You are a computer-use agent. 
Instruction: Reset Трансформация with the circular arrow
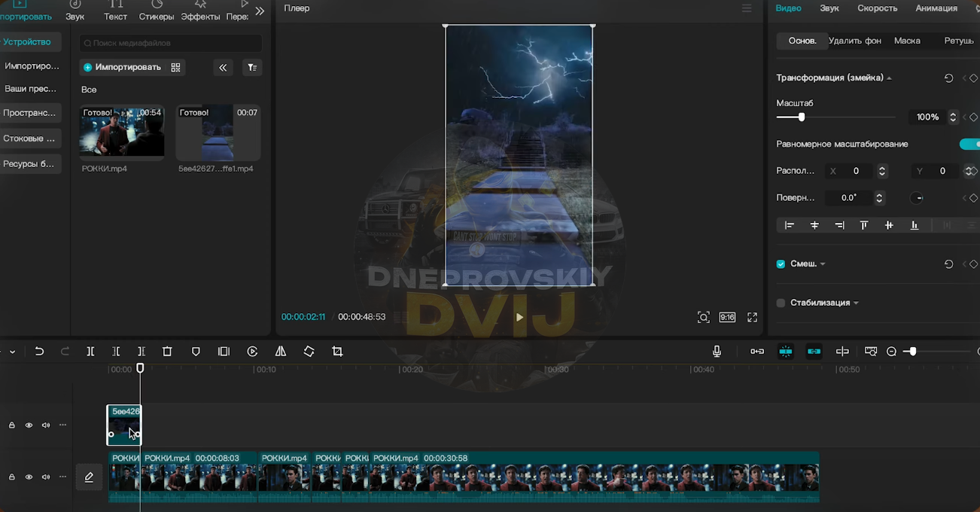click(948, 78)
